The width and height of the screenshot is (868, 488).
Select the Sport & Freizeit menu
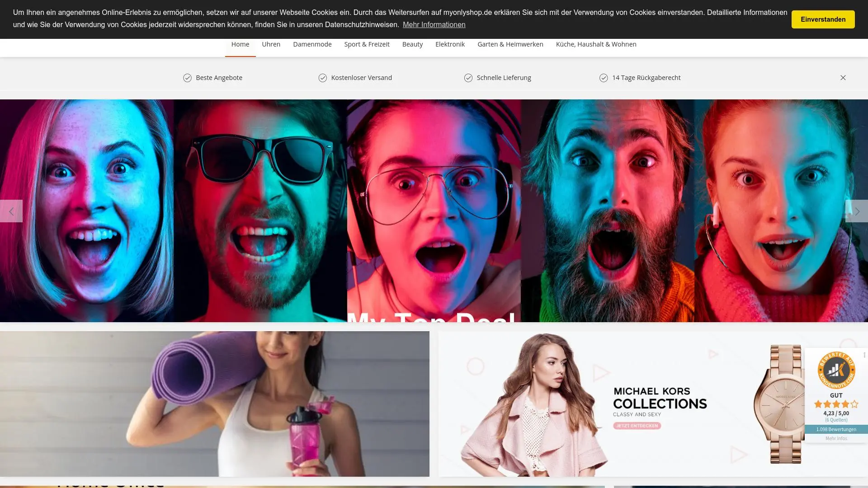pyautogui.click(x=367, y=44)
